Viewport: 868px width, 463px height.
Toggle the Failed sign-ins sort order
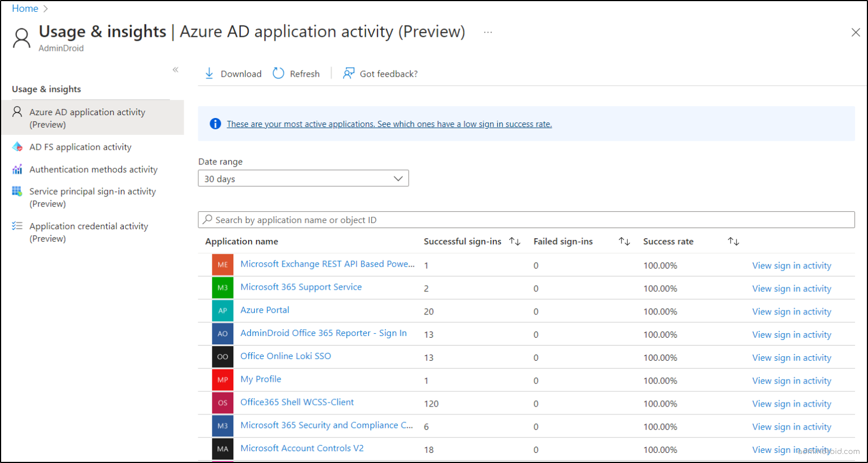pyautogui.click(x=624, y=241)
